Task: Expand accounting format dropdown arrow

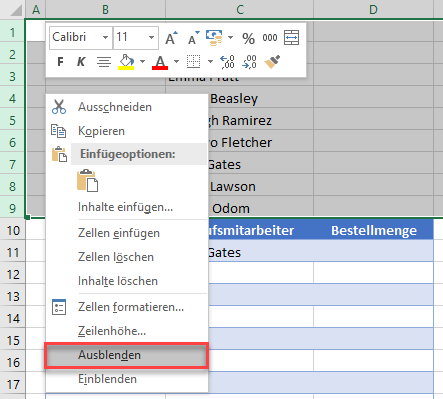Action: [230, 37]
